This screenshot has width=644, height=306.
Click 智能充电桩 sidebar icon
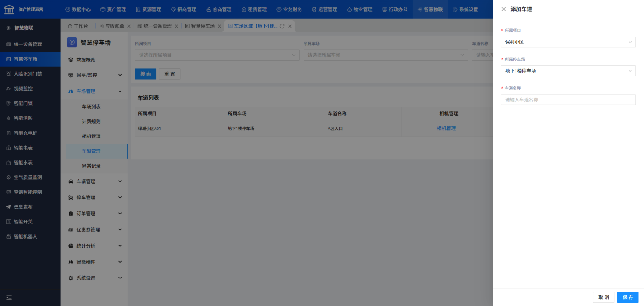click(9, 133)
